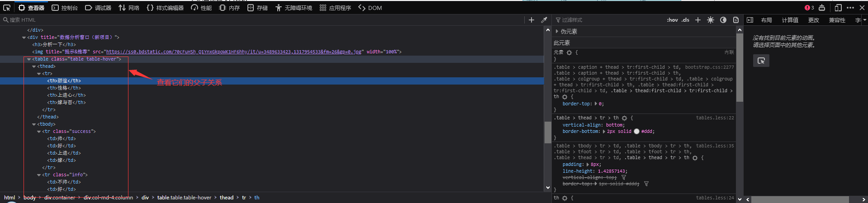Toggle dark color scheme simulation moon icon

(723, 20)
